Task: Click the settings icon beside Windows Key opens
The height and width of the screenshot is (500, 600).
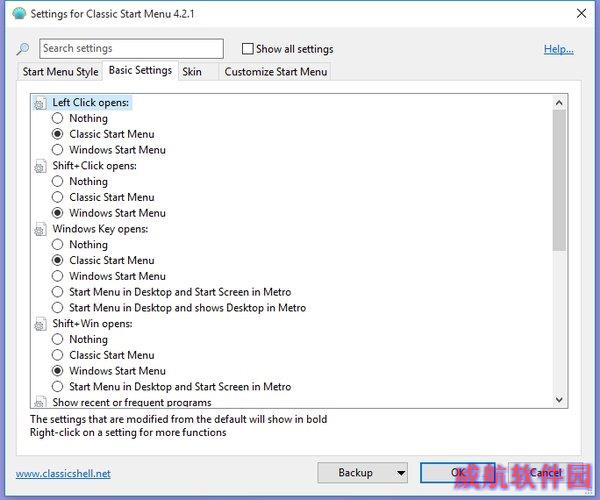Action: [x=40, y=229]
